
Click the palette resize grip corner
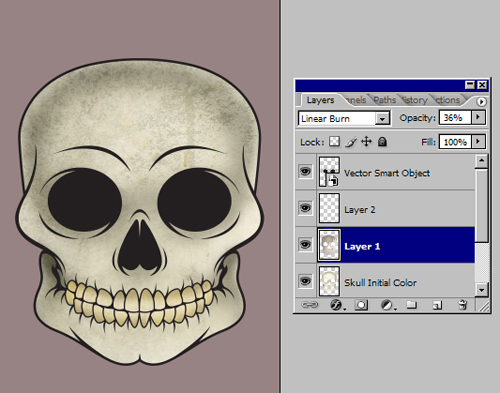click(x=484, y=306)
